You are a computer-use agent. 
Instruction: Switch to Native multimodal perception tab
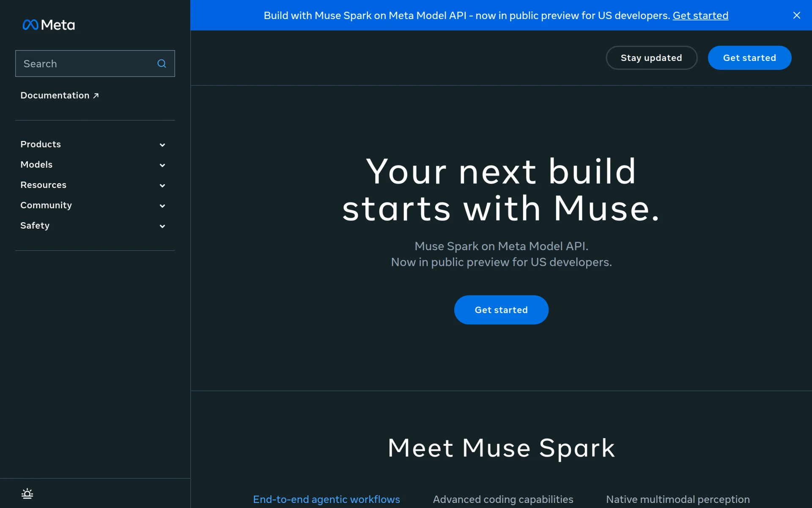point(678,500)
